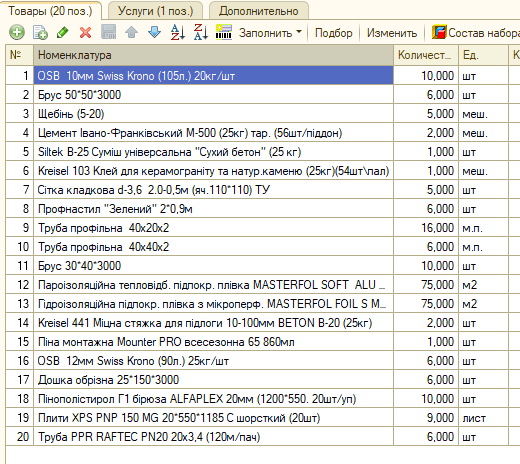Click the green pencil edit icon

click(63, 33)
